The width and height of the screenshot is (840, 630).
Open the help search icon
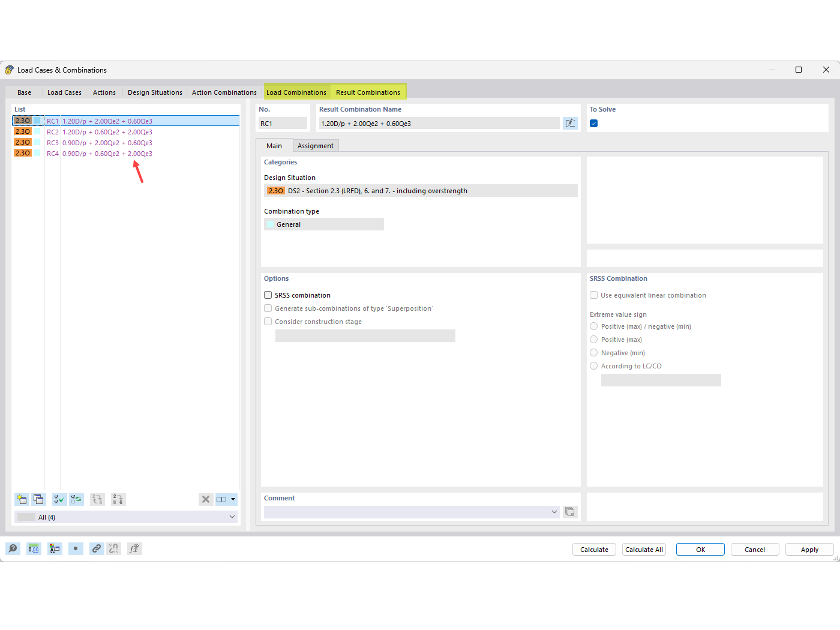13,548
